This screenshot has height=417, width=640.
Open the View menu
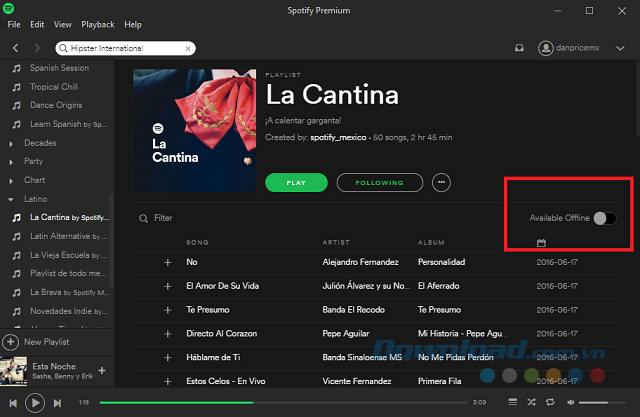(62, 24)
